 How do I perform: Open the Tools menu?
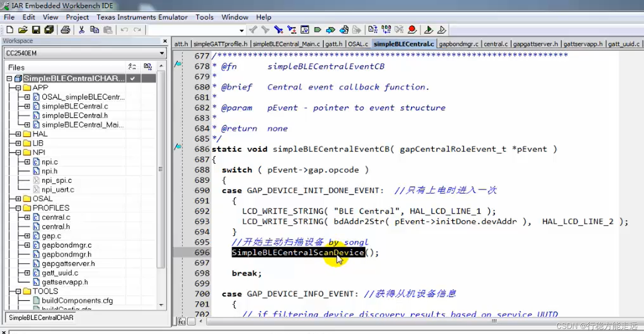tap(204, 17)
